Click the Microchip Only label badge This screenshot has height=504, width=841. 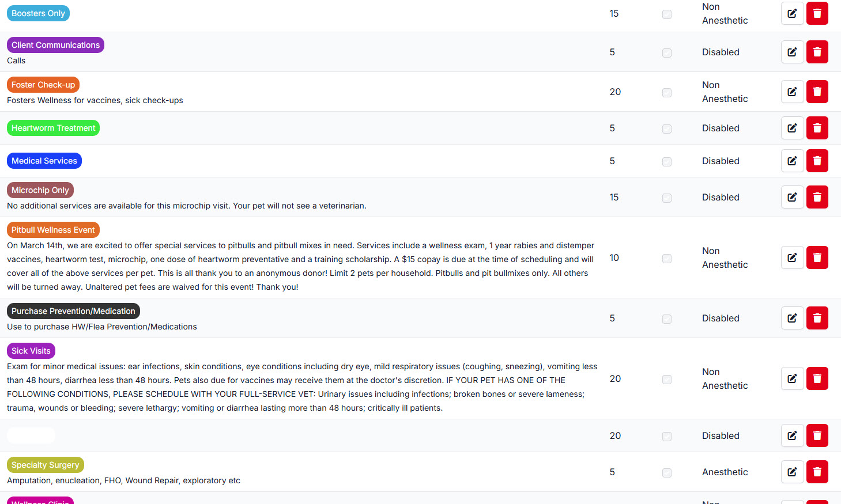pyautogui.click(x=40, y=190)
